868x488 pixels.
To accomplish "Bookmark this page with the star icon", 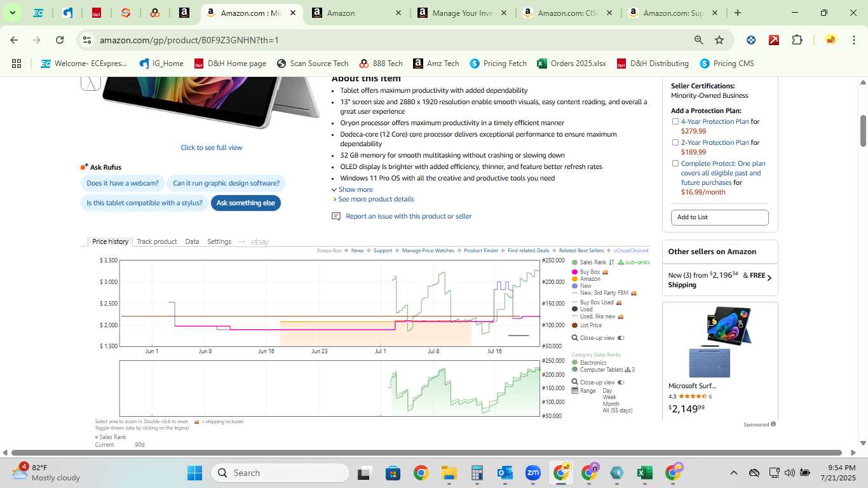I will (x=719, y=40).
